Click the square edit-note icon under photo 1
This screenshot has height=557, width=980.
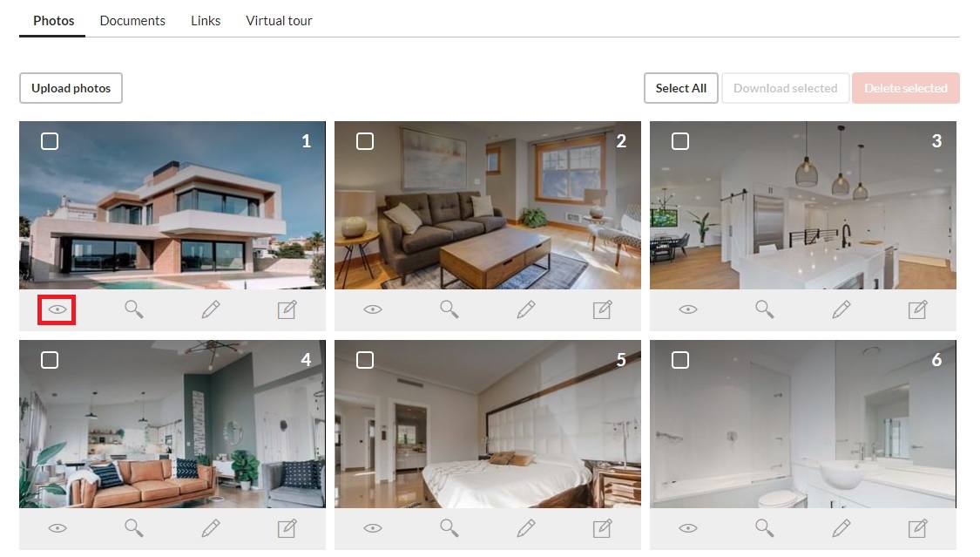287,309
